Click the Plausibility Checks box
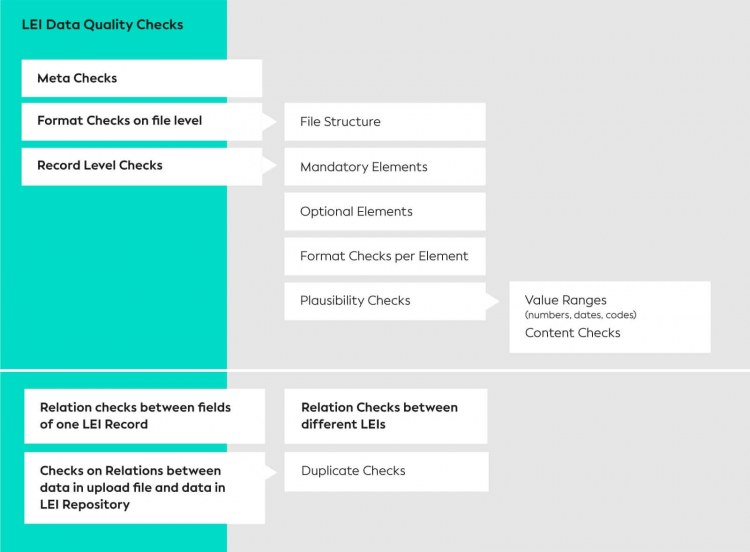 [x=384, y=300]
